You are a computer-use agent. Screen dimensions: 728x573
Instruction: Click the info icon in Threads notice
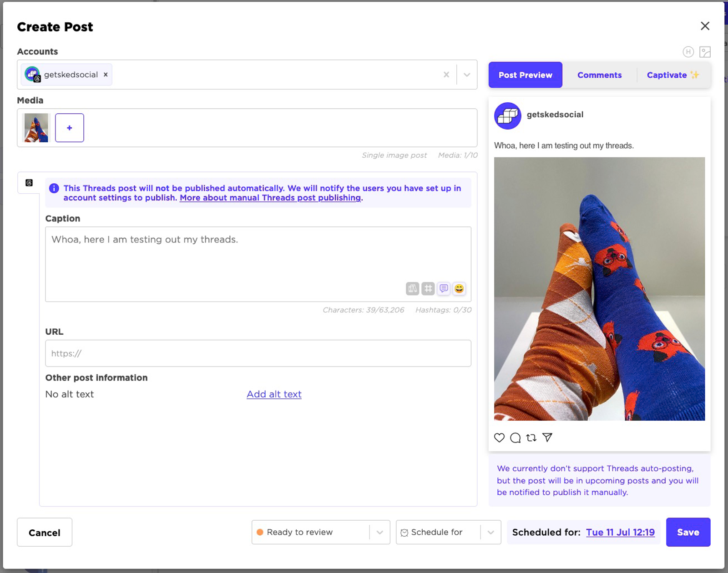54,188
